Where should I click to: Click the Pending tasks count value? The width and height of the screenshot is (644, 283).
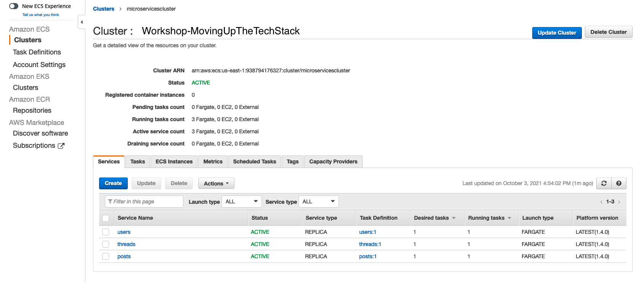click(225, 107)
